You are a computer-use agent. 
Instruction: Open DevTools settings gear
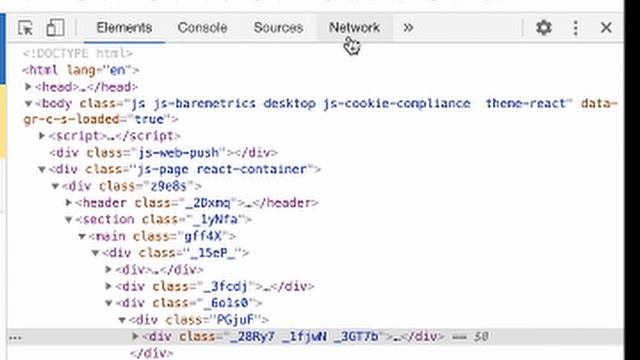tap(543, 28)
